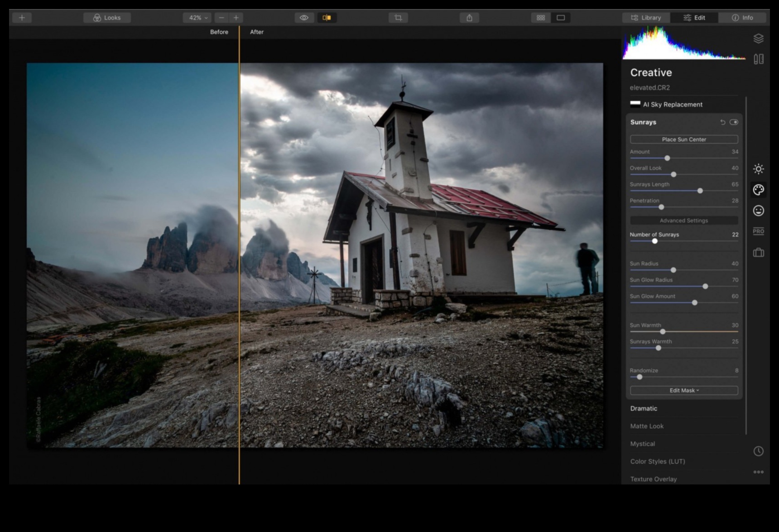Viewport: 779px width, 532px height.
Task: Toggle the before/after compare view
Action: tap(327, 18)
